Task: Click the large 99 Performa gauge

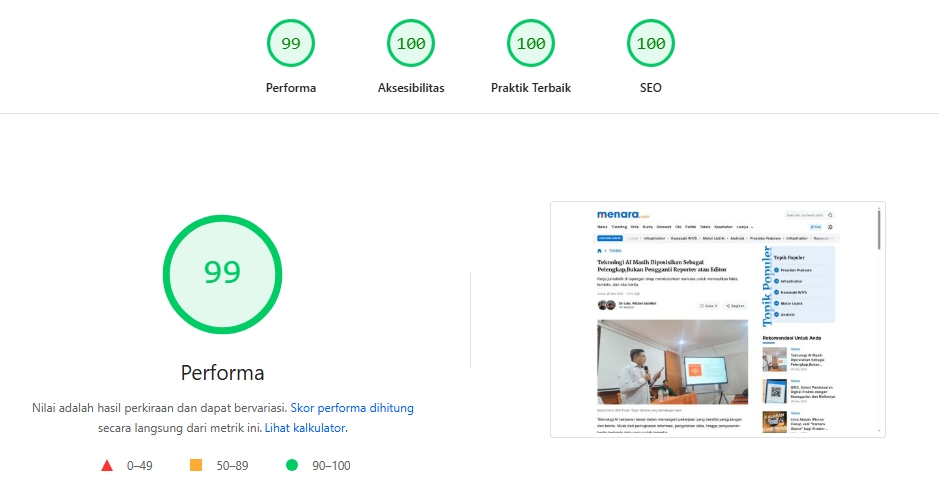Action: pos(222,272)
